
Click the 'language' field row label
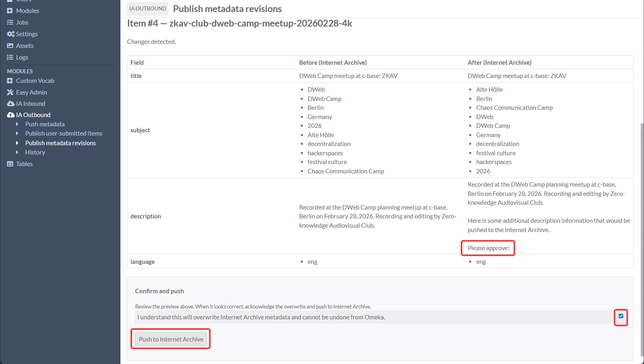point(143,262)
